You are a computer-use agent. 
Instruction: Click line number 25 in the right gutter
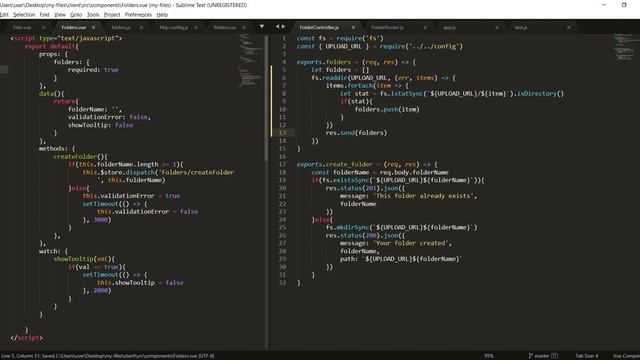[282, 227]
